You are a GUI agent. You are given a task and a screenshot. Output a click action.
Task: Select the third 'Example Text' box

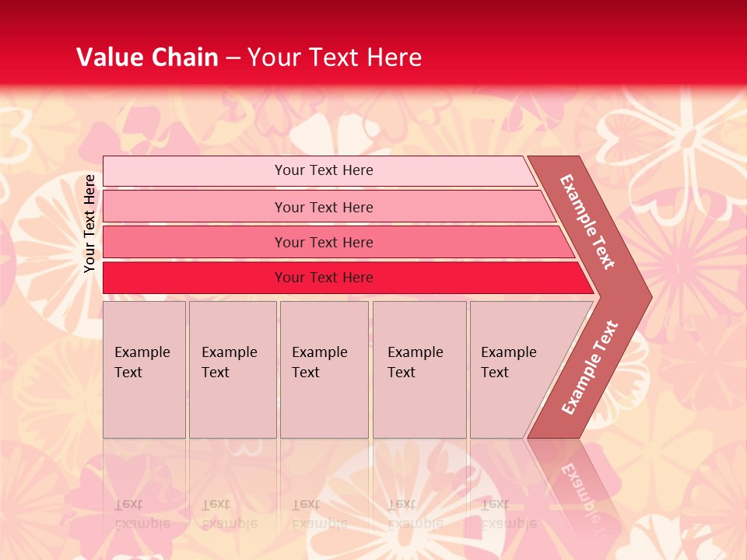point(323,369)
